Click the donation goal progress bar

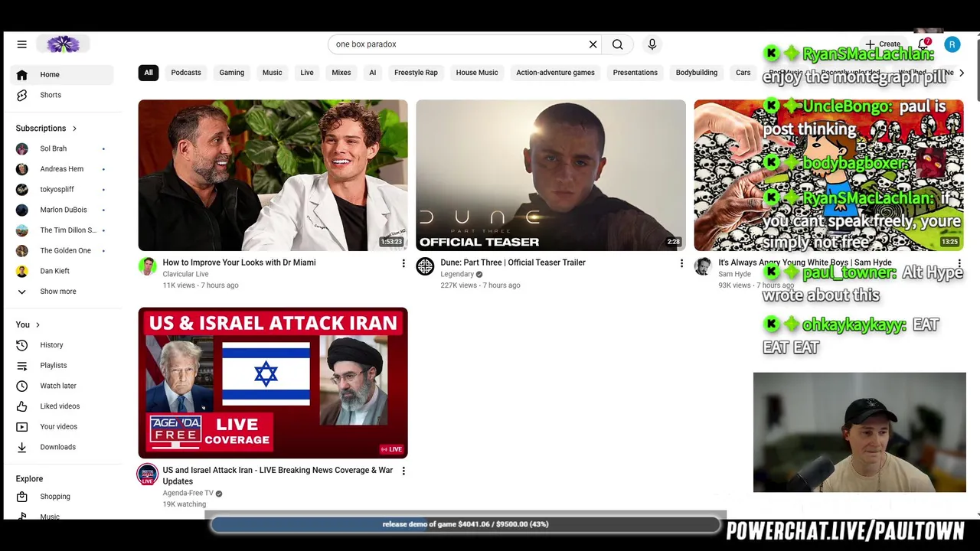(465, 524)
